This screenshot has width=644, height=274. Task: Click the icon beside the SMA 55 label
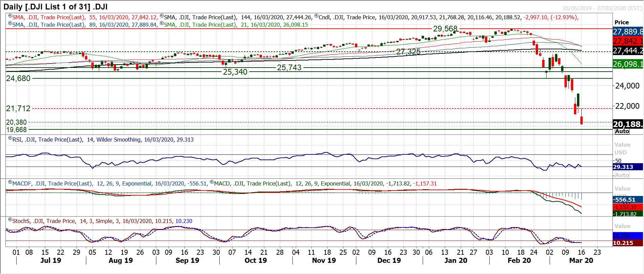point(10,16)
